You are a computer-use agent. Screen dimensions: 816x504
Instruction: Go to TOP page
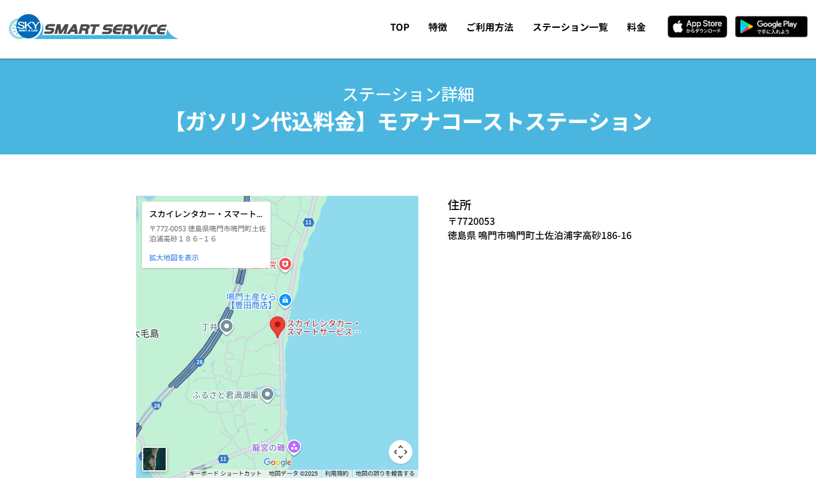[399, 27]
